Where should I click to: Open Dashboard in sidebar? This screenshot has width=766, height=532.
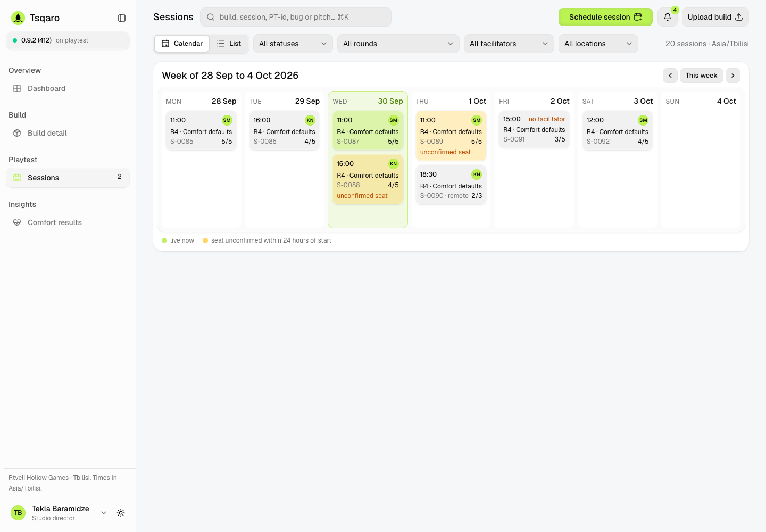pyautogui.click(x=68, y=88)
